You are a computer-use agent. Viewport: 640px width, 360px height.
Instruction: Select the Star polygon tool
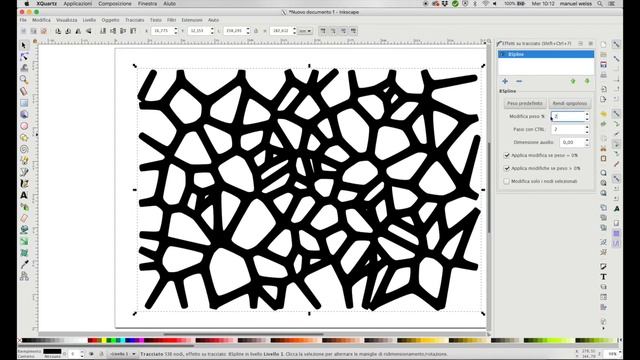[24, 138]
